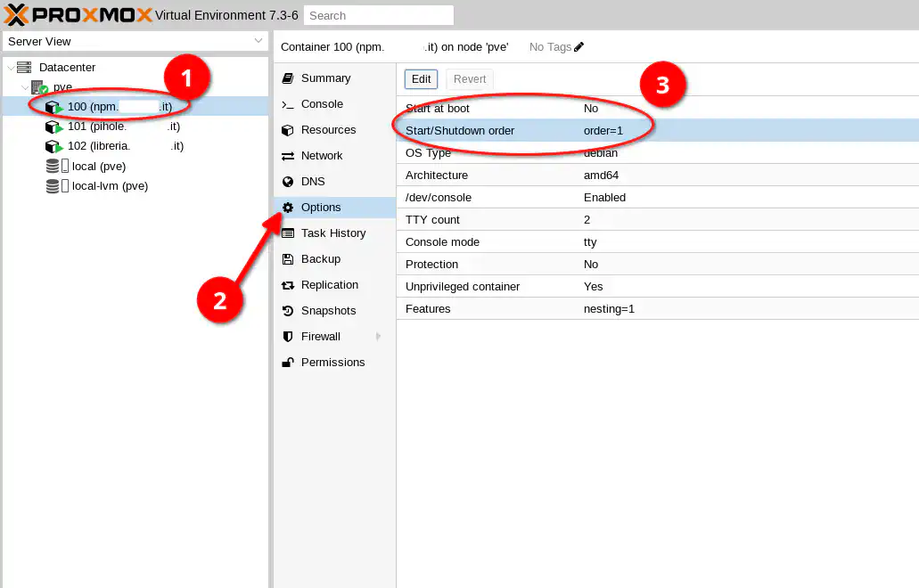Screen dimensions: 919x588
Task: Select the Console mode row
Action: [658, 241]
